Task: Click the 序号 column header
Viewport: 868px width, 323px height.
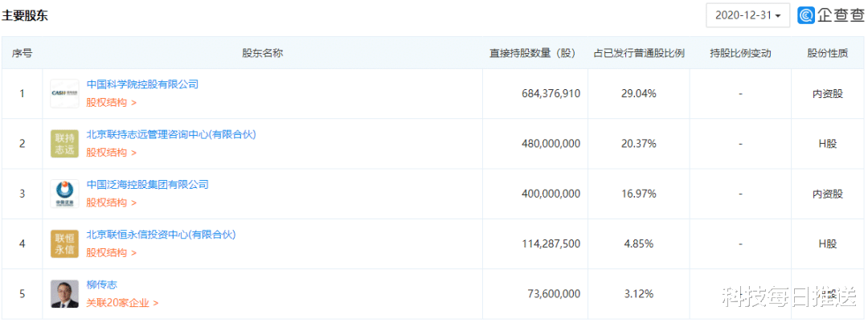Action: [x=23, y=54]
